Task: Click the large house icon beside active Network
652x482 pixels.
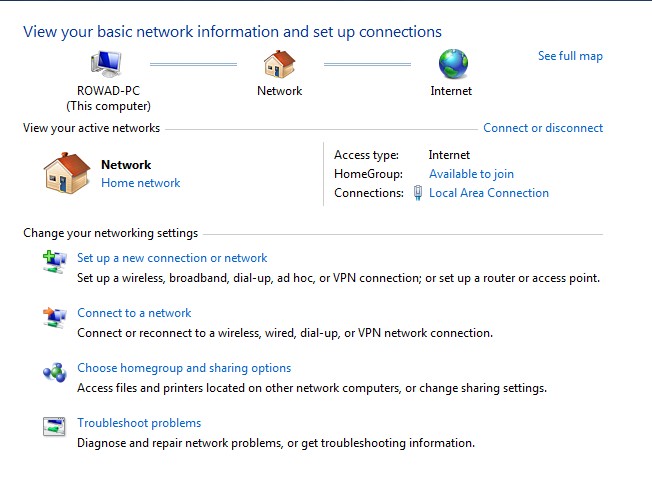Action: pyautogui.click(x=67, y=173)
